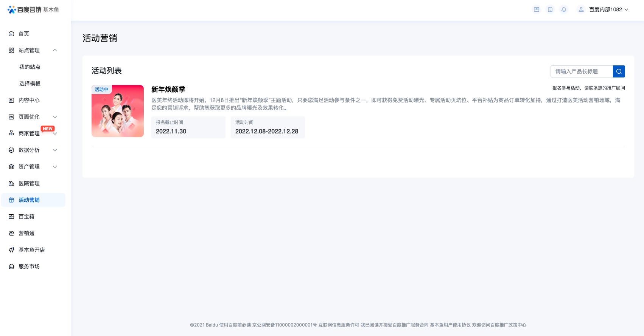This screenshot has height=336, width=644.
Task: Click the Baidu Marketing Jimuyu logo
Action: point(33,9)
